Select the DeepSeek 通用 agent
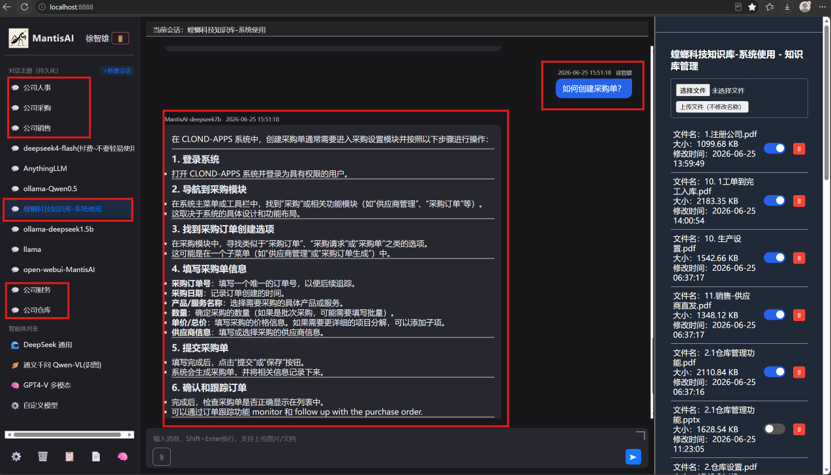 48,345
